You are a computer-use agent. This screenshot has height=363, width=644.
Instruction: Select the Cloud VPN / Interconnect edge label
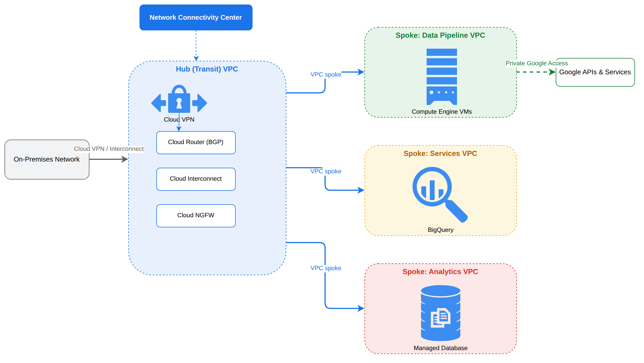[x=109, y=149]
